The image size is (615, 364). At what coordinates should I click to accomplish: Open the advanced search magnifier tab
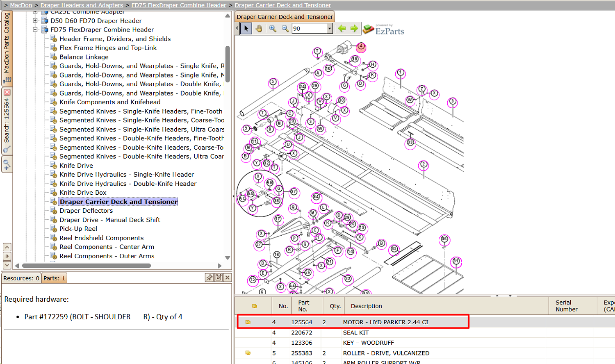click(7, 164)
